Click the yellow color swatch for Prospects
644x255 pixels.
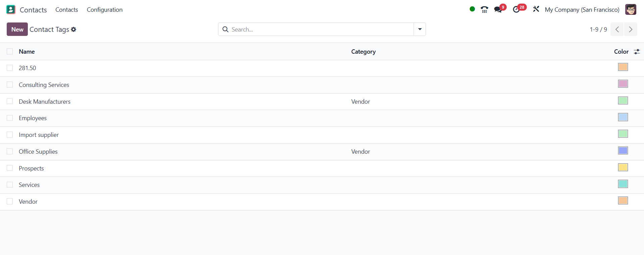(x=623, y=167)
